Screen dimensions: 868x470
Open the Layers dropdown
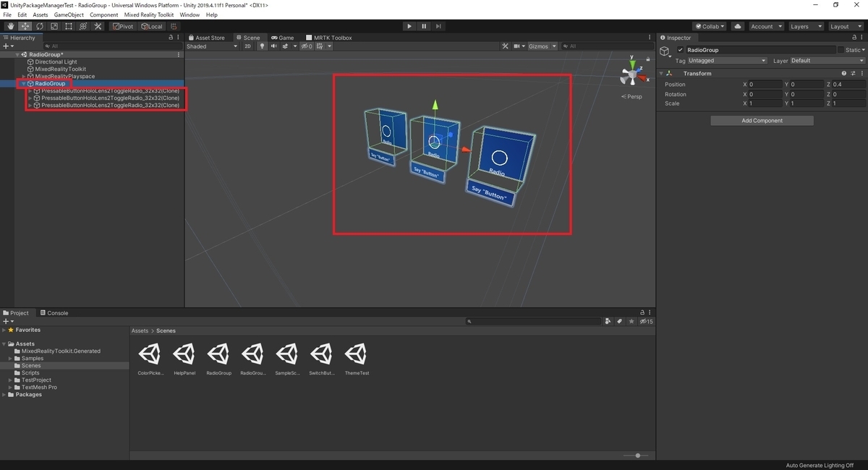[806, 26]
